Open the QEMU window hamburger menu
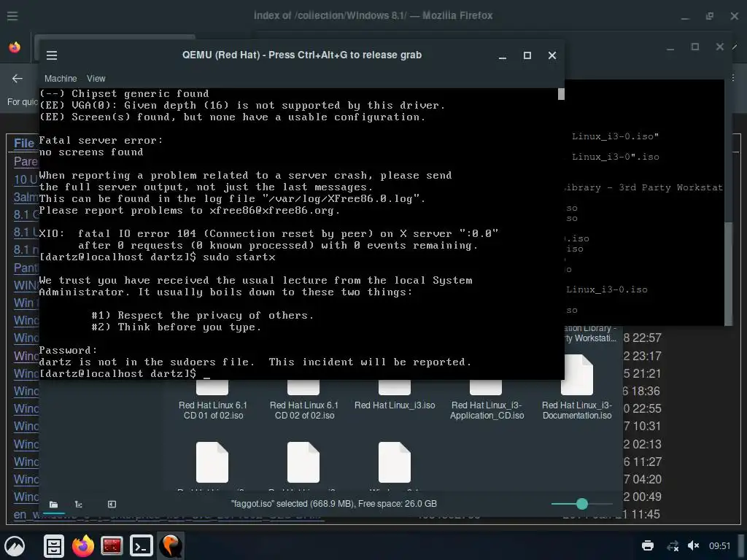 (x=52, y=55)
